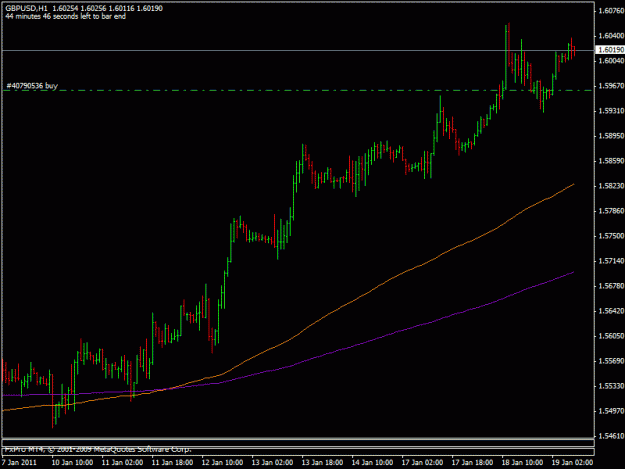Click the 1.58590 price axis label
This screenshot has height=469, width=625.
point(611,161)
